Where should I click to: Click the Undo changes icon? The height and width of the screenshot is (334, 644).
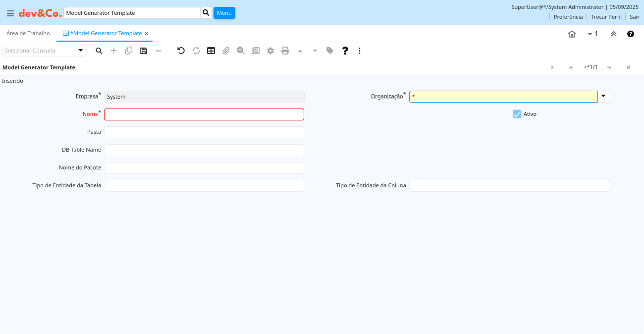pos(181,51)
